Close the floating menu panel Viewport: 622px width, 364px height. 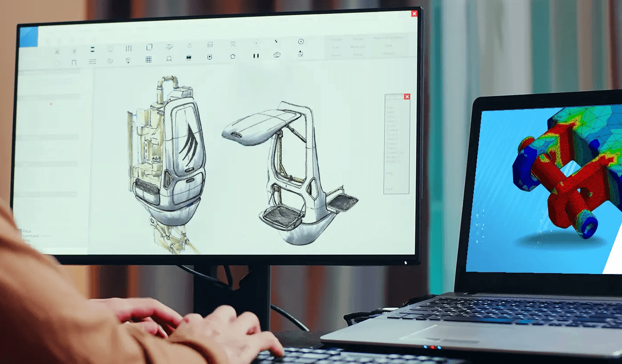(407, 97)
